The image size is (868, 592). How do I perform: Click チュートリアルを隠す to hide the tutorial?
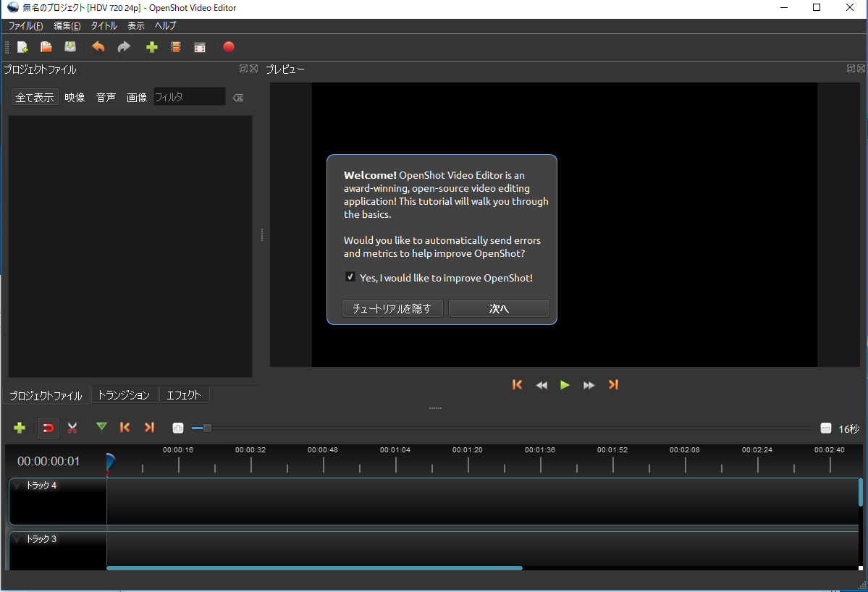click(x=392, y=308)
